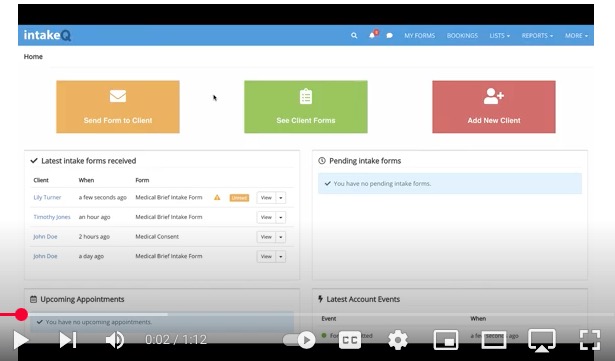The height and width of the screenshot is (361, 615).
Task: Skip to next video
Action: click(x=68, y=340)
